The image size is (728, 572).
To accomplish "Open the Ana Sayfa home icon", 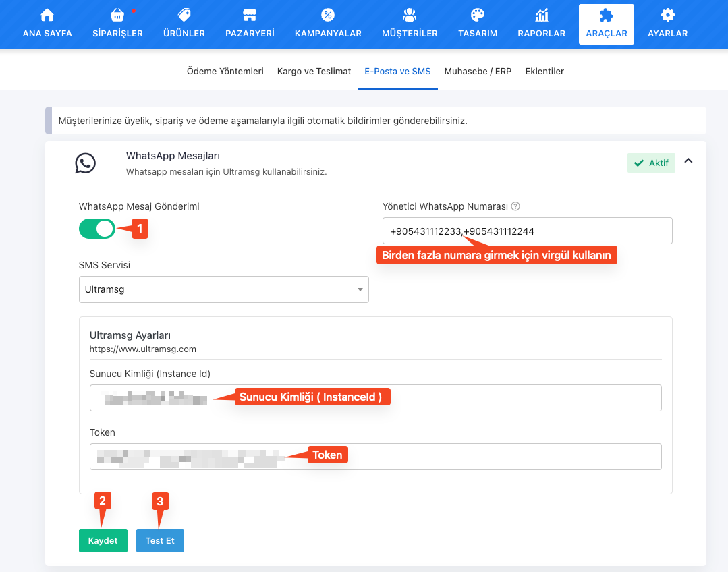I will click(x=47, y=16).
